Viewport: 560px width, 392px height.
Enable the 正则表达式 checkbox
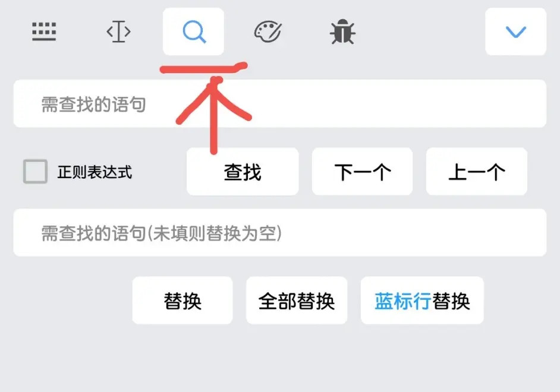click(x=35, y=172)
